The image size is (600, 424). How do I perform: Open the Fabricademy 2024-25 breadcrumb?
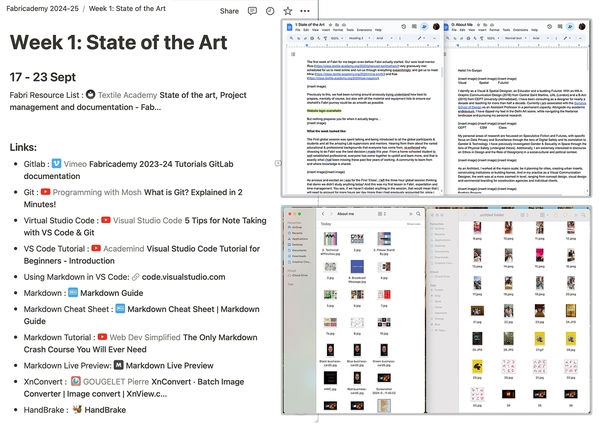click(42, 8)
